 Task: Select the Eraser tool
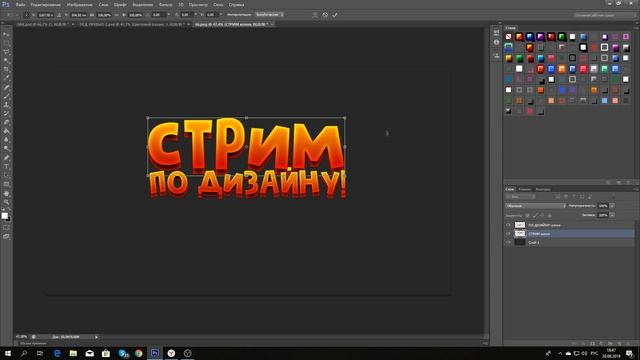[6, 122]
